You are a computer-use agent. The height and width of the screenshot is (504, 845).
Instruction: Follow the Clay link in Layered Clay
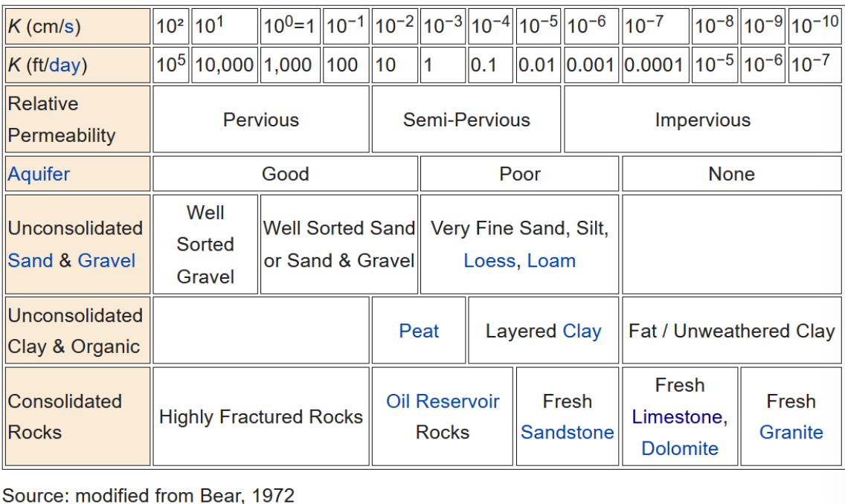(582, 331)
